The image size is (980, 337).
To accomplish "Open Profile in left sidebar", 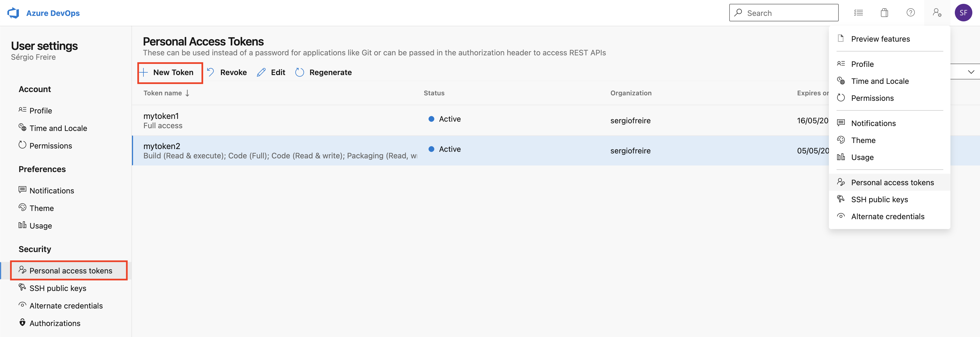I will pyautogui.click(x=65, y=111).
